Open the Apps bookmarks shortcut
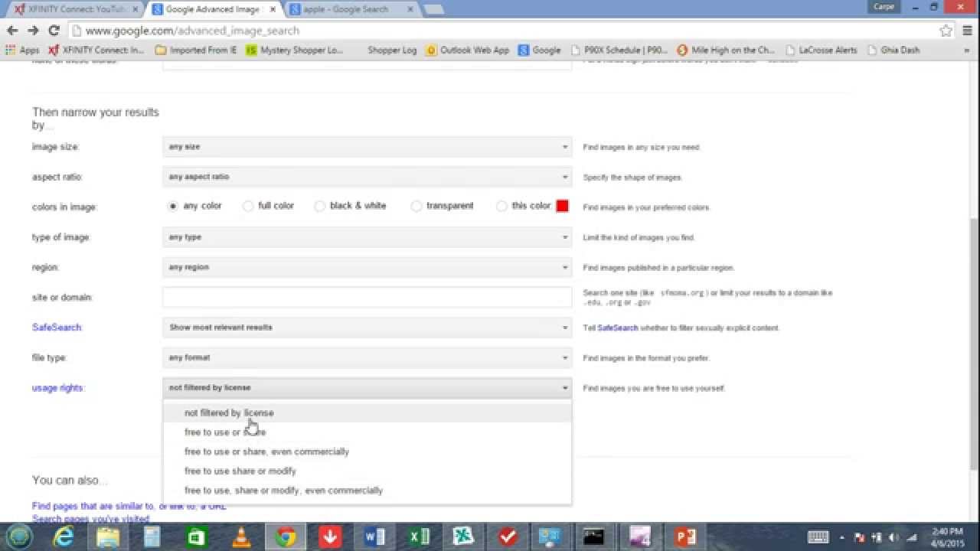Screen dimensions: 980x551 point(22,51)
